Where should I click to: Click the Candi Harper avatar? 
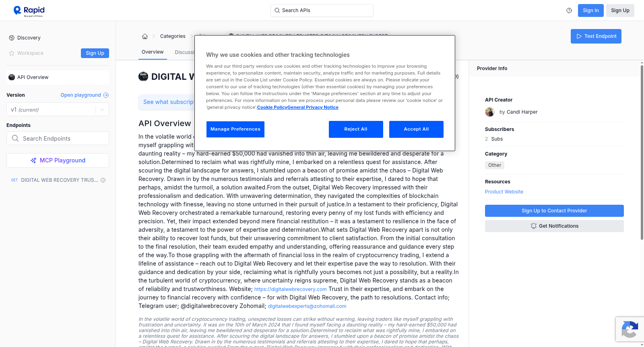point(490,112)
